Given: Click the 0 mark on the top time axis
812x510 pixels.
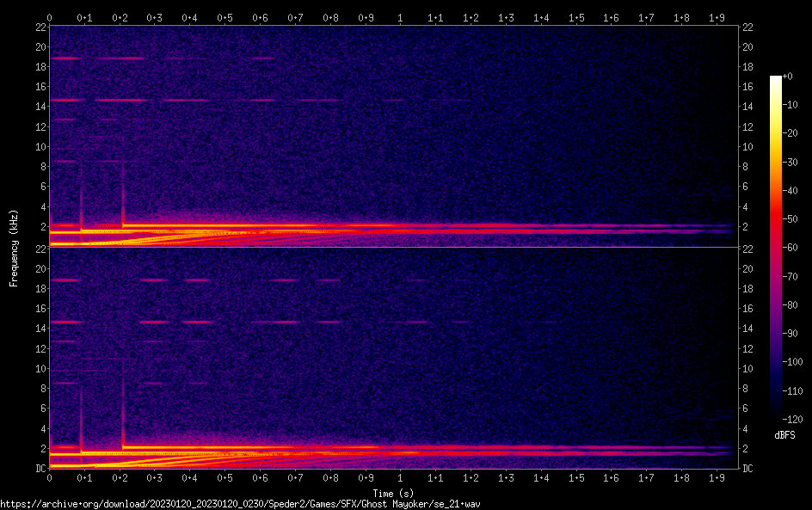Looking at the screenshot, I should [x=49, y=17].
